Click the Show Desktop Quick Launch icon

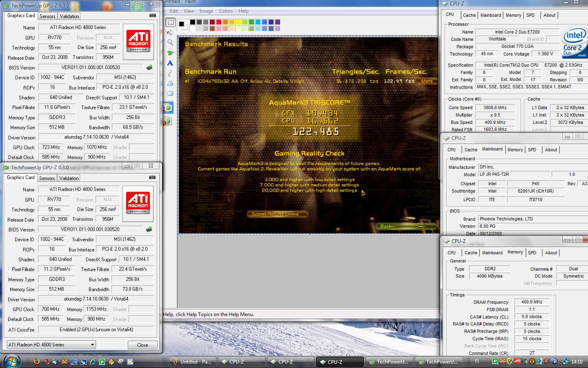point(74,361)
